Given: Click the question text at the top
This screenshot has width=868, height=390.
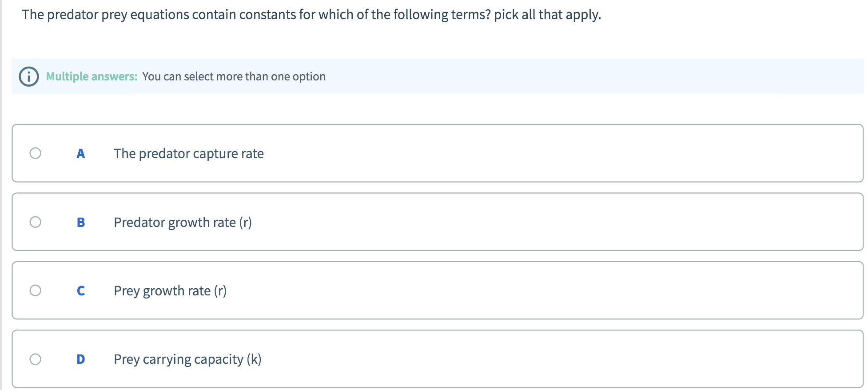Looking at the screenshot, I should pyautogui.click(x=311, y=14).
